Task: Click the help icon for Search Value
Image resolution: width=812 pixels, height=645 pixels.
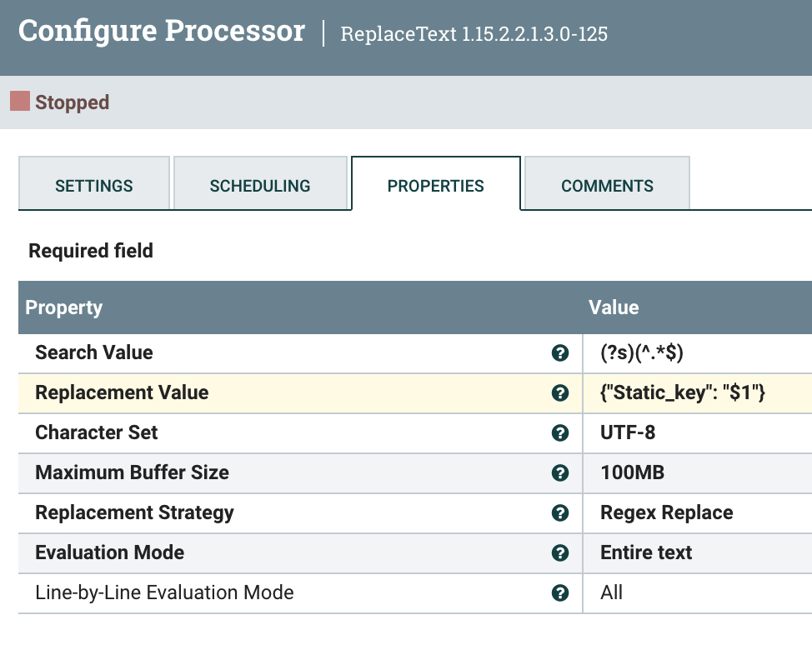Action: point(559,352)
